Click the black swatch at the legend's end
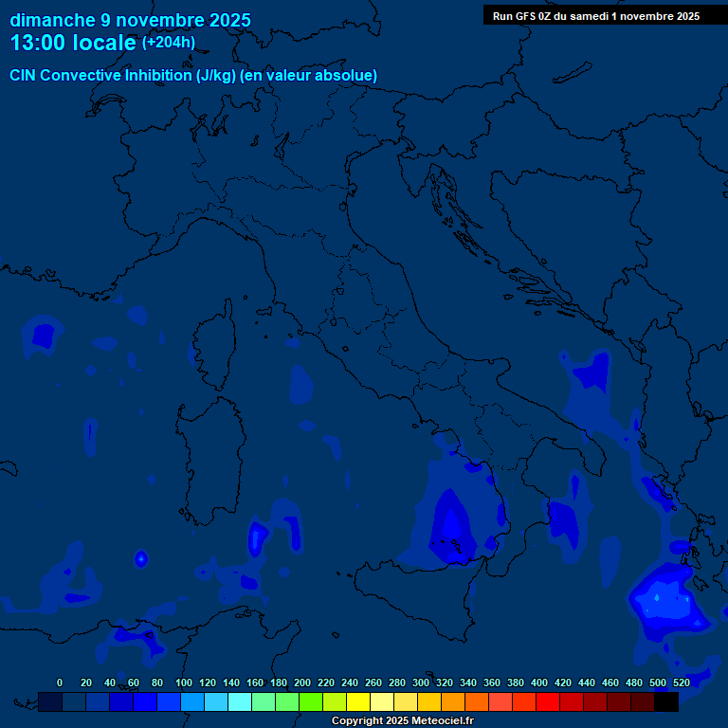 (666, 701)
